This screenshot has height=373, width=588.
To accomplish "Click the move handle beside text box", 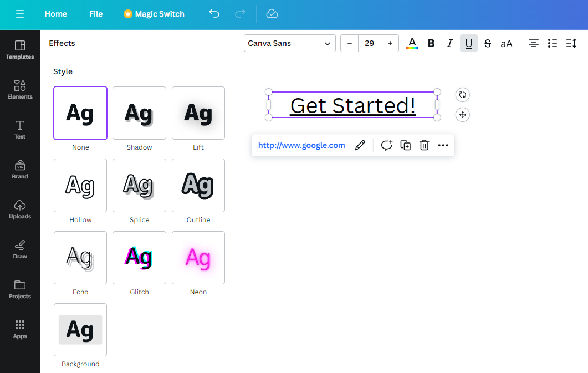I will (x=462, y=115).
